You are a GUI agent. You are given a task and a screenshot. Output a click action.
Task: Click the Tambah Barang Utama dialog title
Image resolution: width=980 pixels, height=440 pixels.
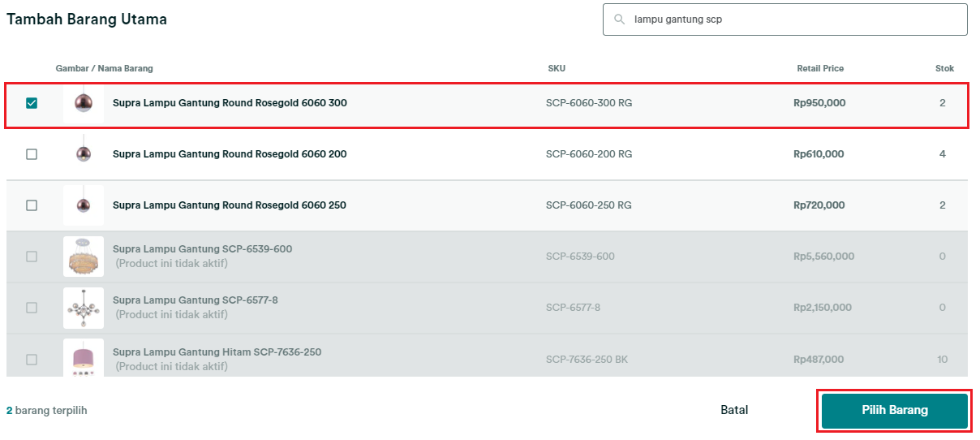[x=87, y=19]
